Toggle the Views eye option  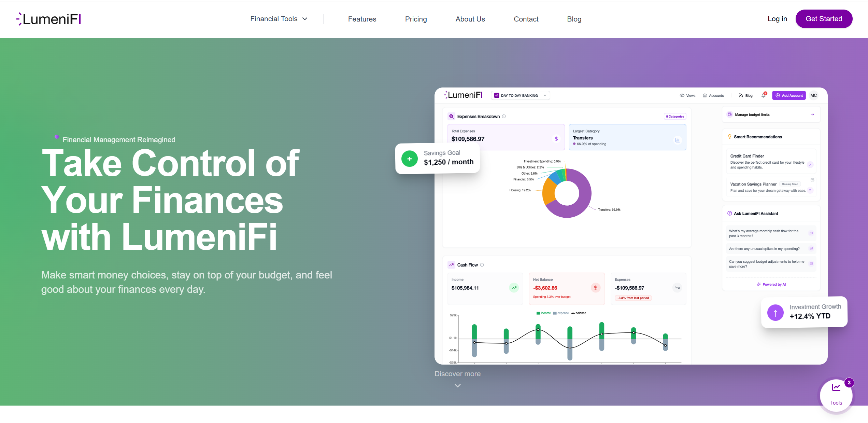click(x=687, y=96)
